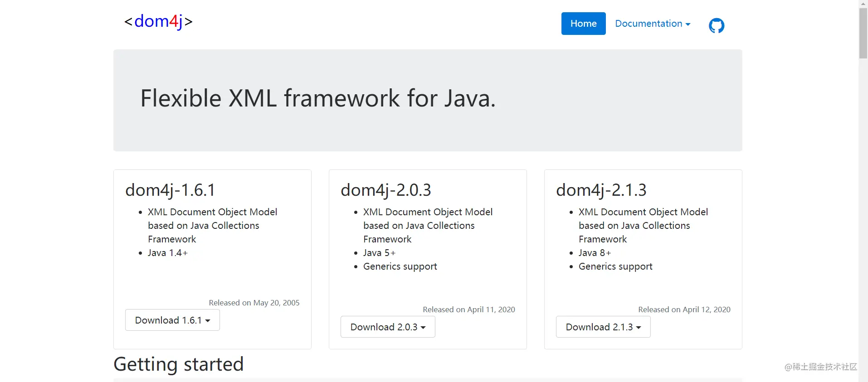Click the 'Java 1.4+' bullet
This screenshot has width=868, height=382.
pyautogui.click(x=168, y=253)
